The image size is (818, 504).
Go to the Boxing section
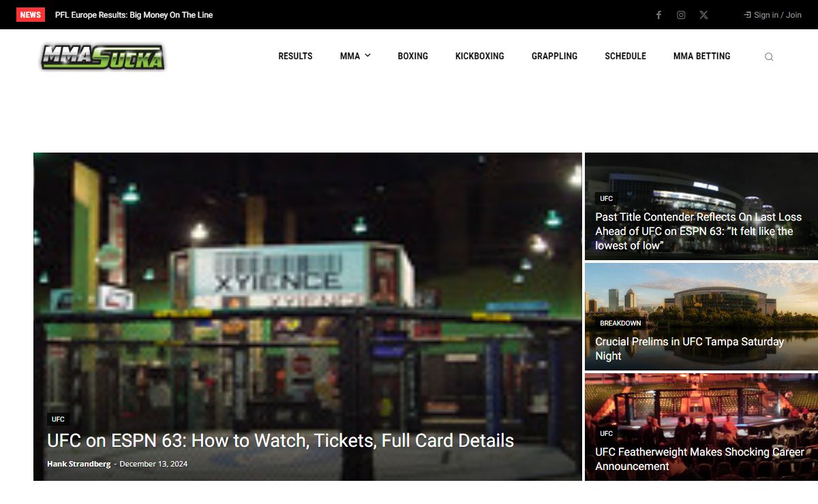pyautogui.click(x=413, y=57)
